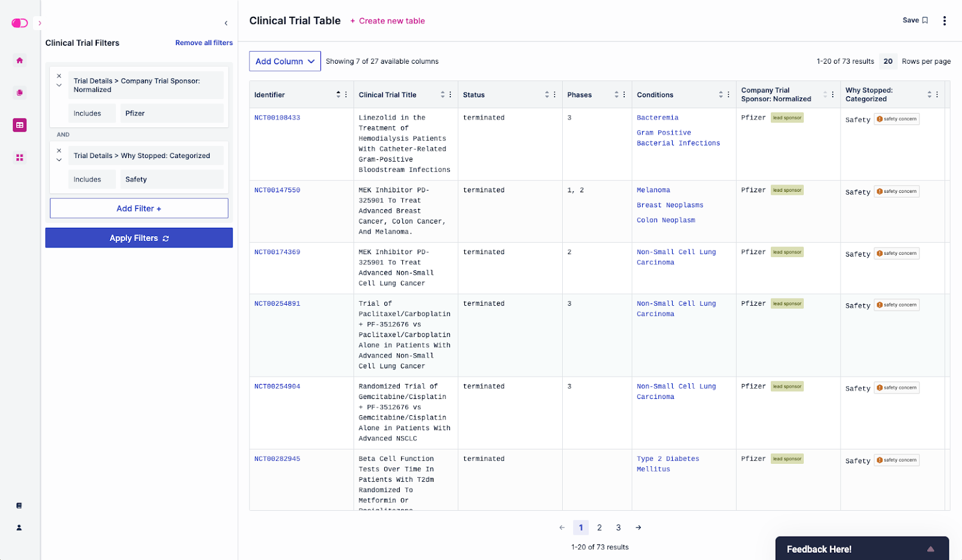This screenshot has width=962, height=560.
Task: Open the book documentation icon
Action: tap(19, 506)
